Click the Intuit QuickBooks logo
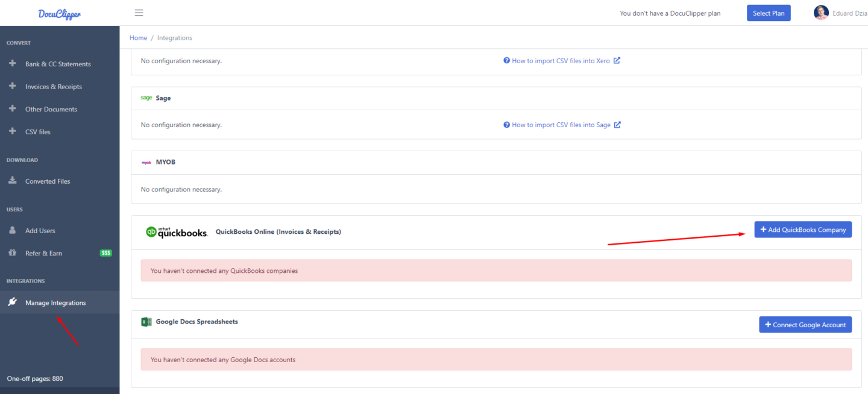This screenshot has height=394, width=868. [177, 232]
